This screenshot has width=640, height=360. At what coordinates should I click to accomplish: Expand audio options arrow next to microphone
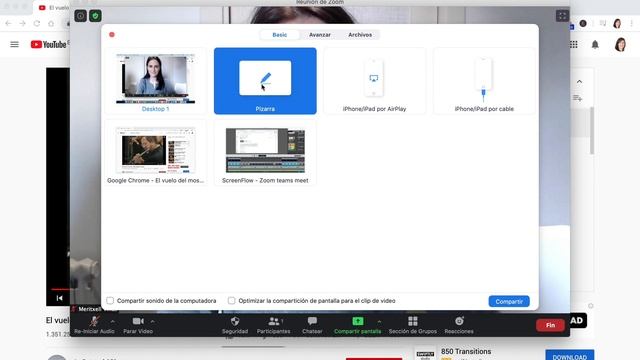click(x=113, y=322)
